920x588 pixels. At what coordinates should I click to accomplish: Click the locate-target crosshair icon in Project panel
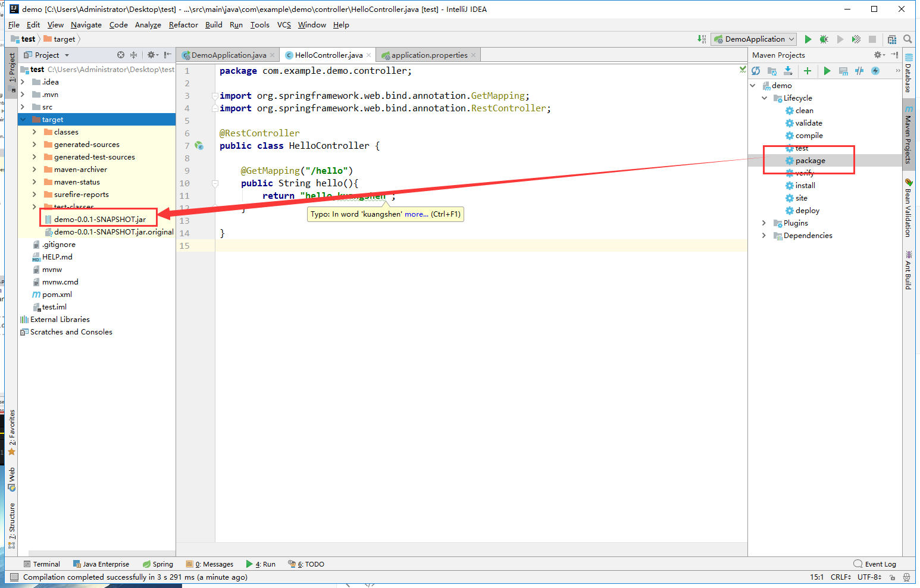[x=121, y=55]
